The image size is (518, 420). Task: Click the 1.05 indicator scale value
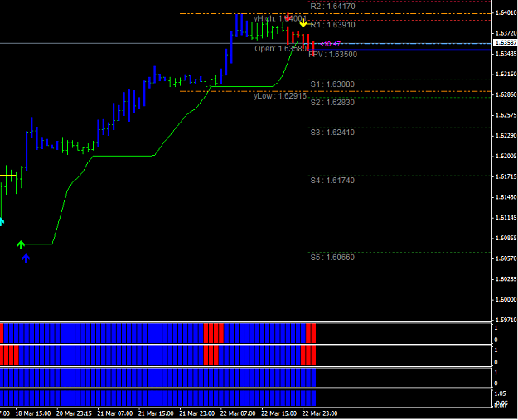tap(500, 393)
